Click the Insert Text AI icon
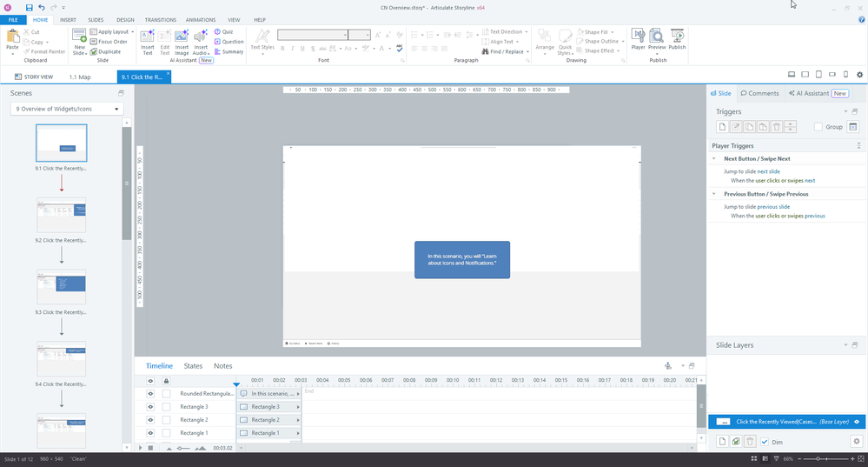 tap(147, 42)
